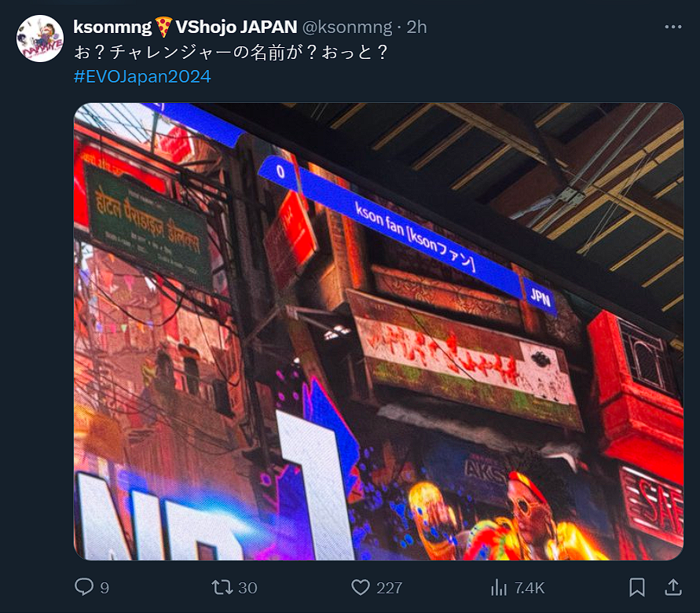Open the #EVOJapan2024 hashtag
The image size is (700, 613).
point(142,76)
